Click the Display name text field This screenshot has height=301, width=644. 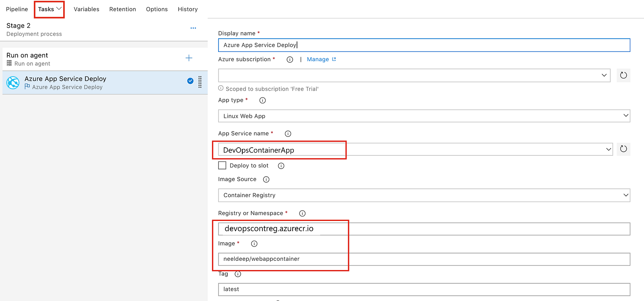(x=424, y=45)
